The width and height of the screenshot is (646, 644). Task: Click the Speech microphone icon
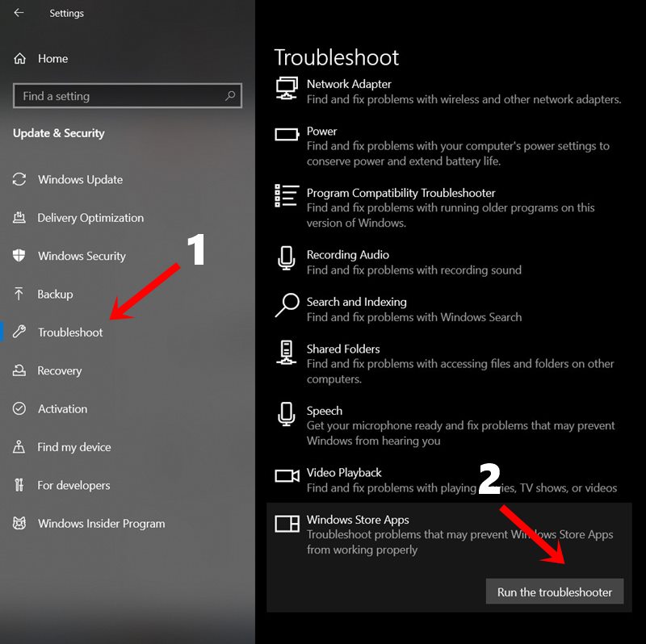[x=287, y=414]
